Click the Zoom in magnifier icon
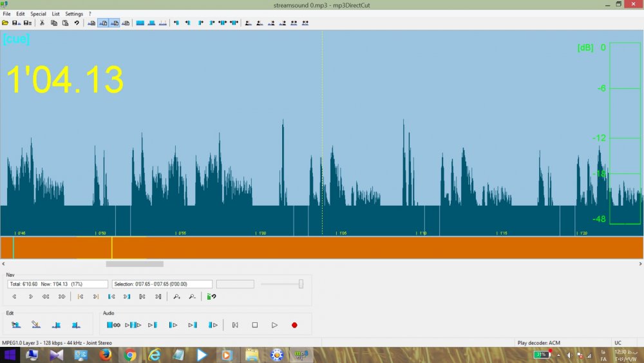 (177, 297)
